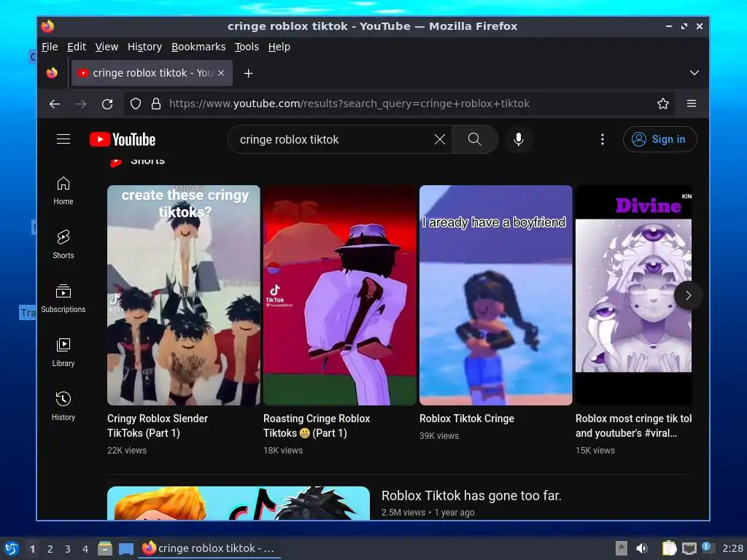This screenshot has width=747, height=560.
Task: Bookmark this page with star icon
Action: (x=663, y=104)
